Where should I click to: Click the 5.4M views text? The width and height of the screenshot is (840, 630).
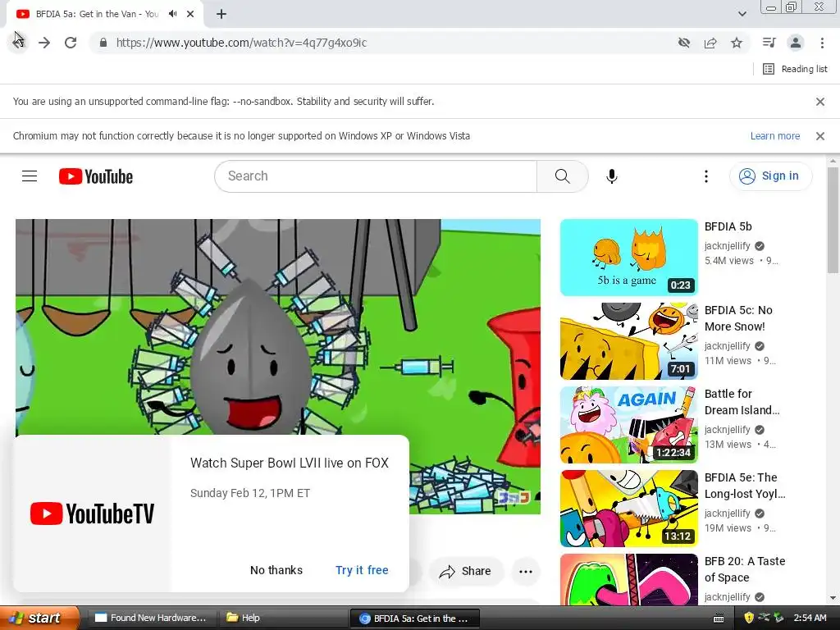[728, 261]
